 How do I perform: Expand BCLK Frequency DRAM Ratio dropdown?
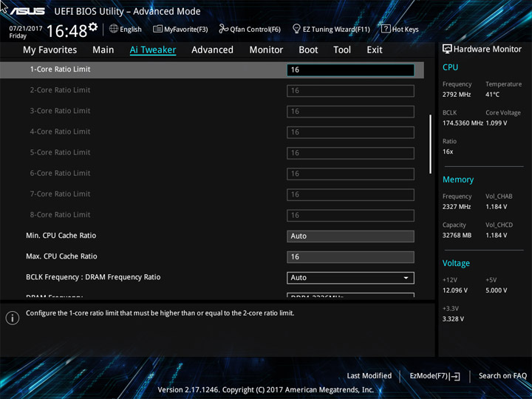click(x=350, y=278)
